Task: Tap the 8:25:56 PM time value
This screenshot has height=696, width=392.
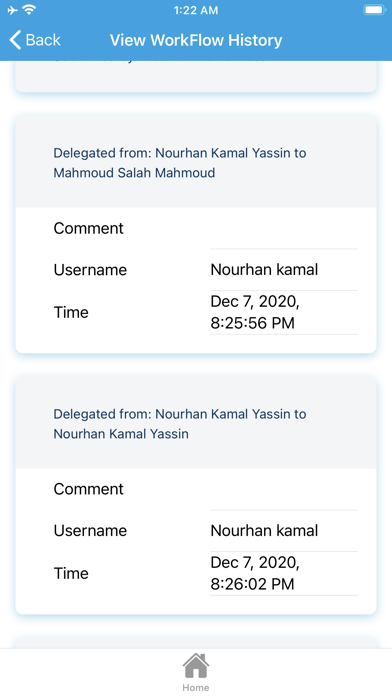Action: click(255, 312)
